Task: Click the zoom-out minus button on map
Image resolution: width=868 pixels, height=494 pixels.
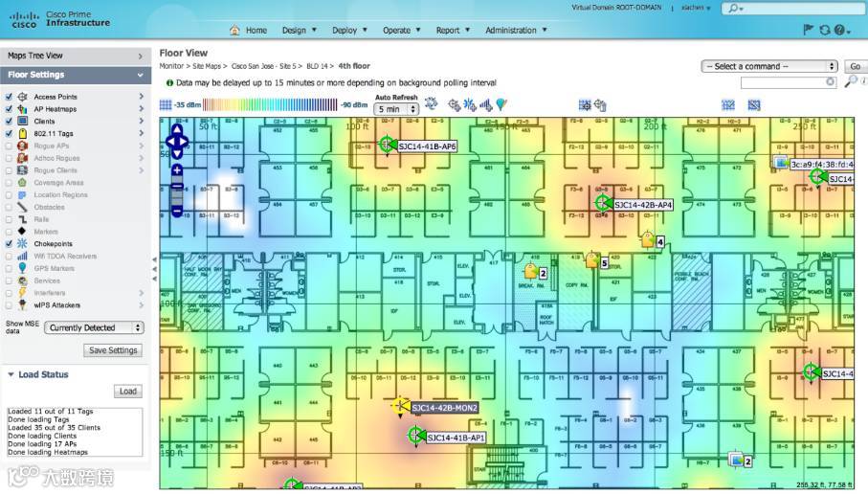Action: click(x=177, y=211)
